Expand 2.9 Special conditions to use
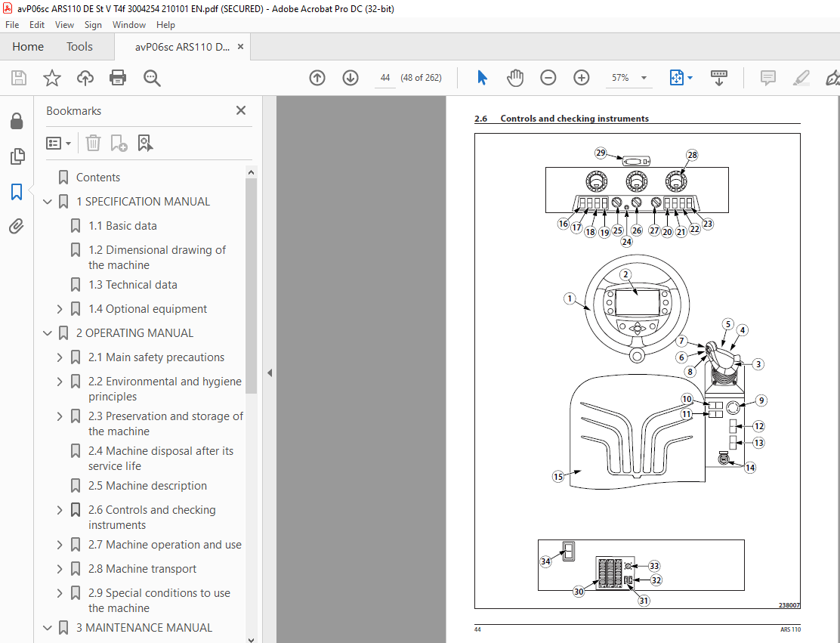The height and width of the screenshot is (643, 840). (60, 593)
